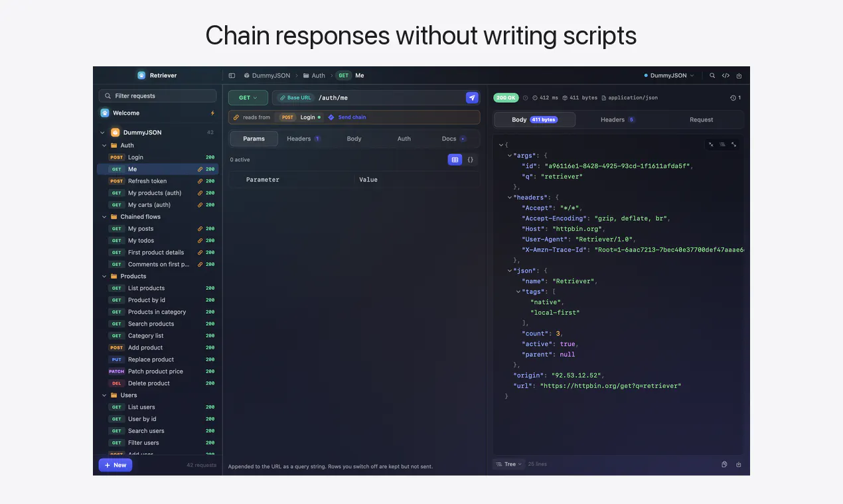
Task: Open the DummyJSON environment dropdown
Action: [669, 76]
